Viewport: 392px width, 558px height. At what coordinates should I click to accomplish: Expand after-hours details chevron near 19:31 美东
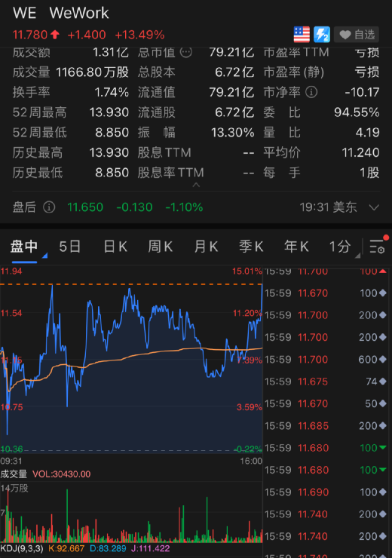374,207
